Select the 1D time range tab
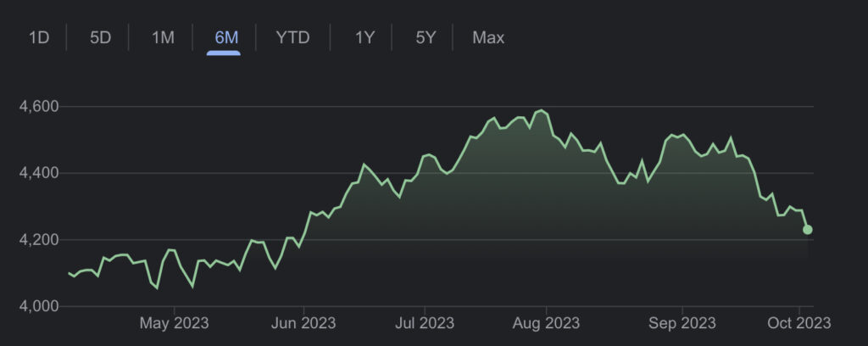Viewport: 868px width, 346px height. click(x=39, y=37)
